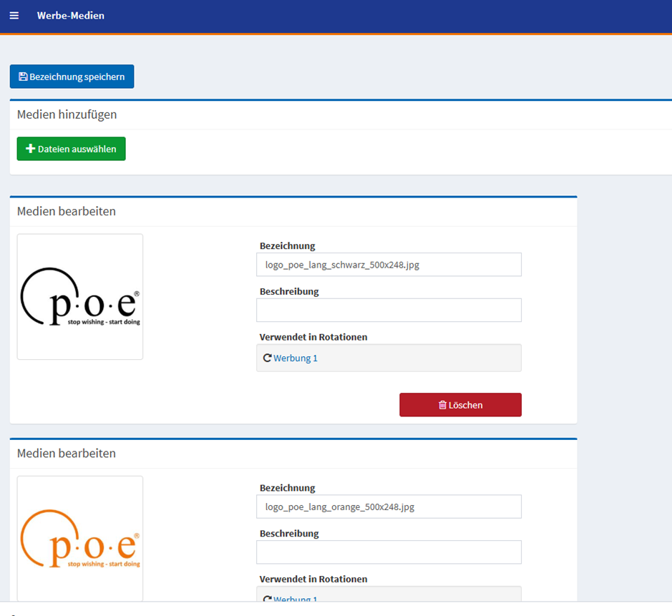Screen dimensions: 672x616
Task: Open the hamburger navigation menu
Action: point(14,16)
